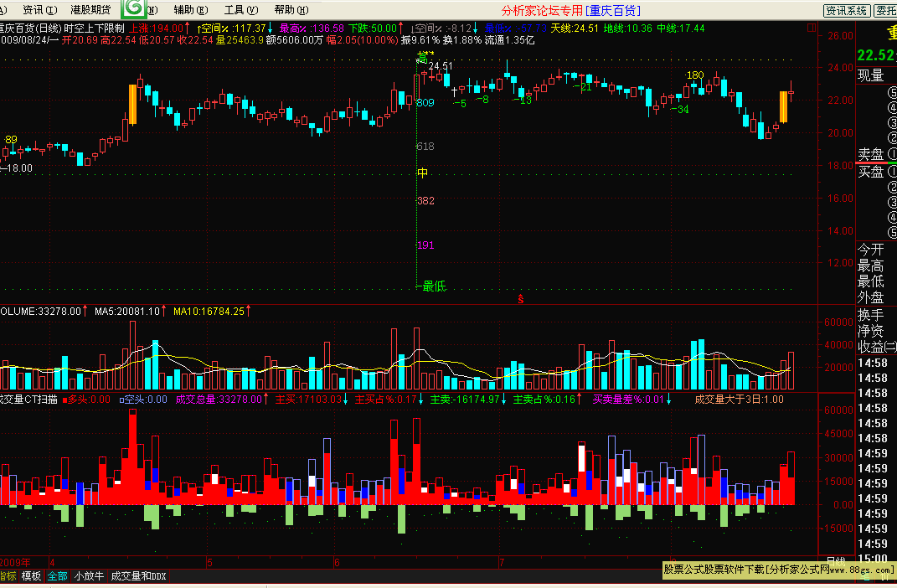Click the 分析家论坛专用[重庆百货] title link

click(571, 10)
